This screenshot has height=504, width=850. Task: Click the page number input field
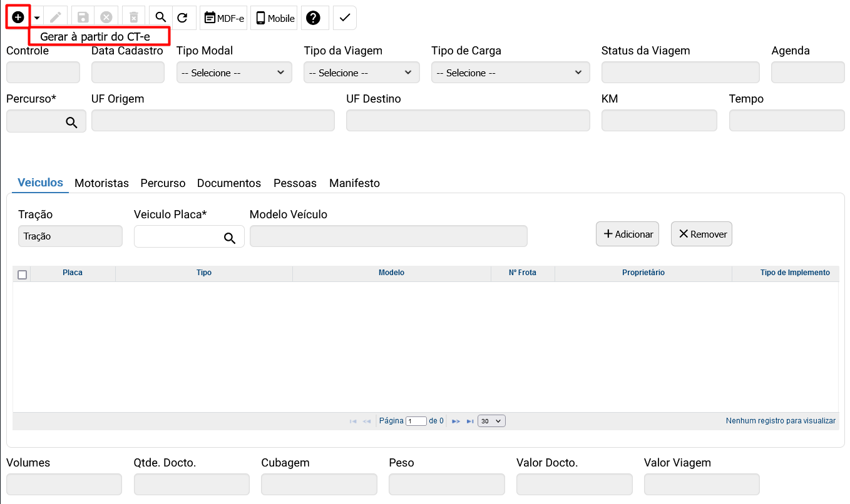pyautogui.click(x=416, y=421)
